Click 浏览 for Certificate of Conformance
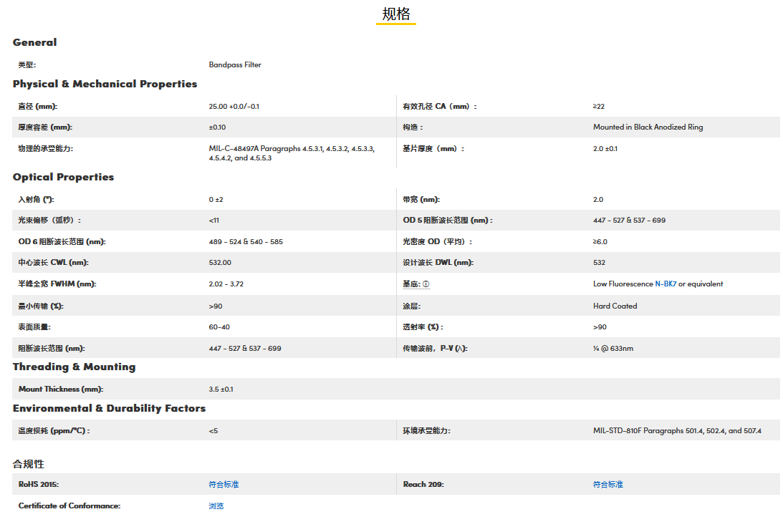Viewport: 783px width, 532px height. click(216, 506)
